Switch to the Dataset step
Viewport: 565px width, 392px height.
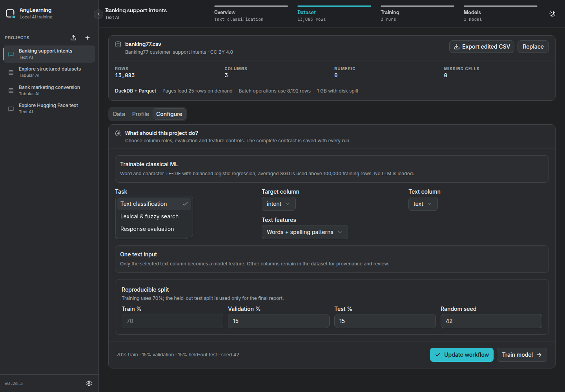[x=334, y=14]
